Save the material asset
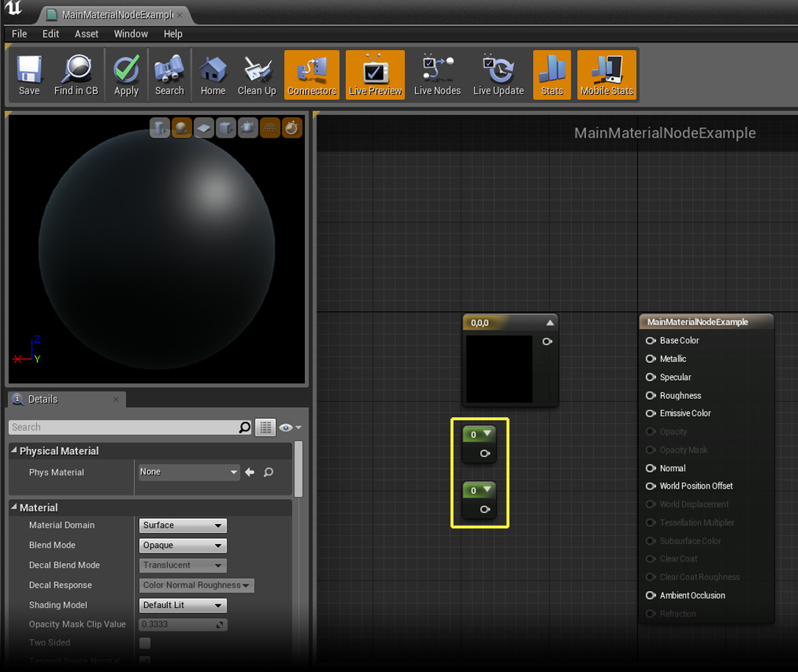The height and width of the screenshot is (672, 798). 29,74
